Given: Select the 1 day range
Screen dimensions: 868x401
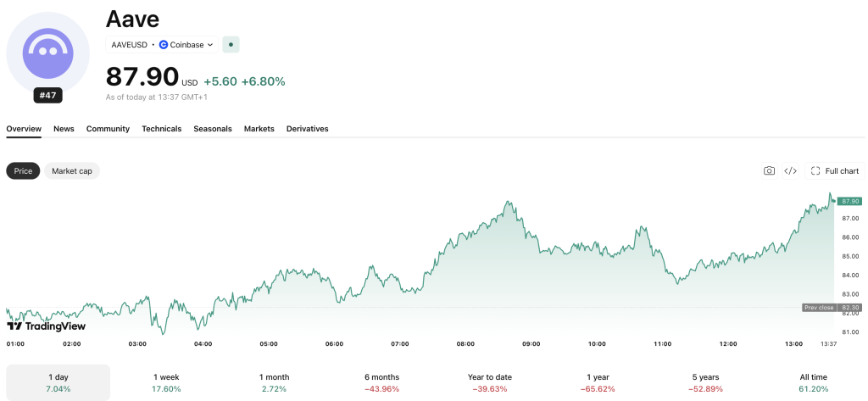Looking at the screenshot, I should [x=58, y=382].
